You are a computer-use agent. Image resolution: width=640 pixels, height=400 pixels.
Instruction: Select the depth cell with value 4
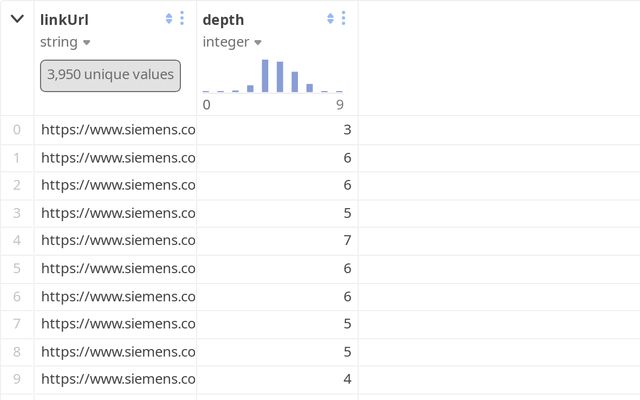click(x=276, y=380)
